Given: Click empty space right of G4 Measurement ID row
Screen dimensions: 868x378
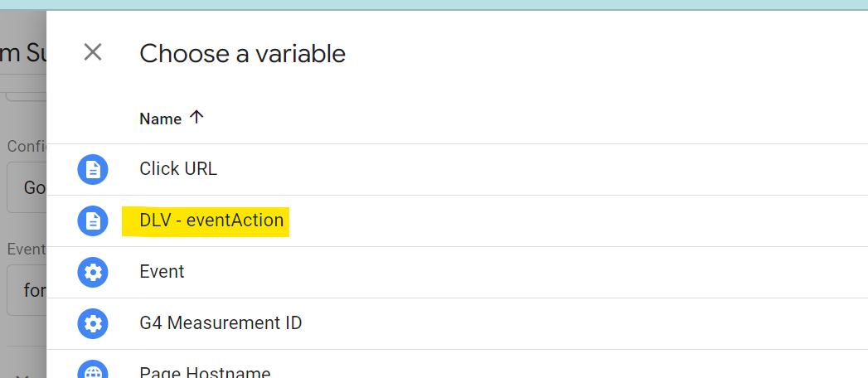Looking at the screenshot, I should pos(581,324).
